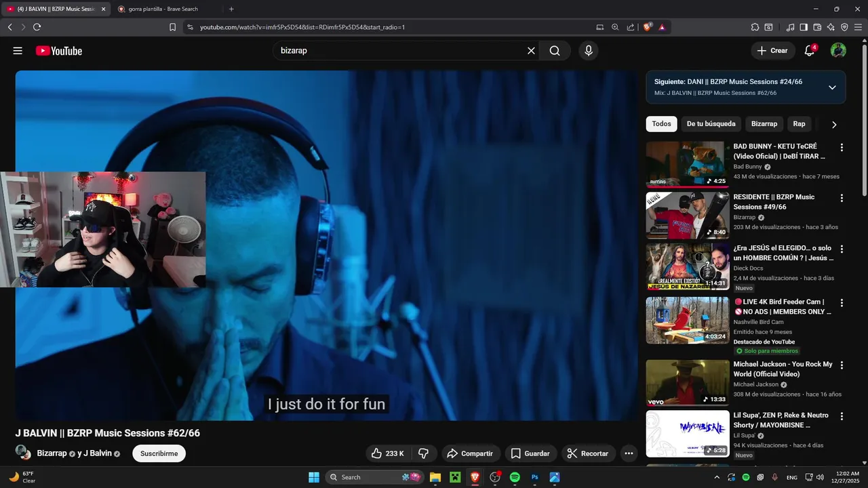The width and height of the screenshot is (868, 488).
Task: Open Michael Jackson You Rock My World title
Action: point(783,369)
